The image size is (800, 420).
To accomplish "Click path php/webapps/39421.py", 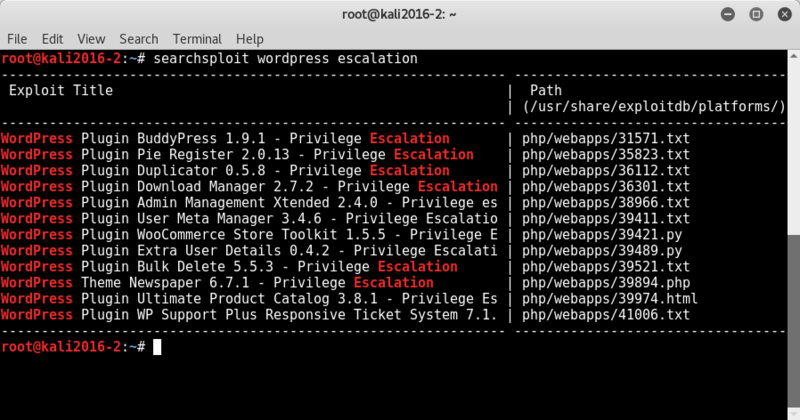I will 602,235.
